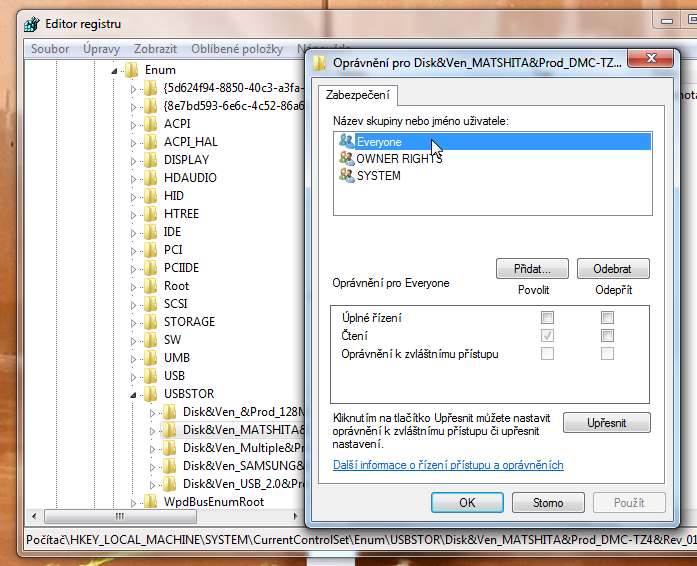697x566 pixels.
Task: Cancel the dialog with Storno
Action: click(x=548, y=502)
